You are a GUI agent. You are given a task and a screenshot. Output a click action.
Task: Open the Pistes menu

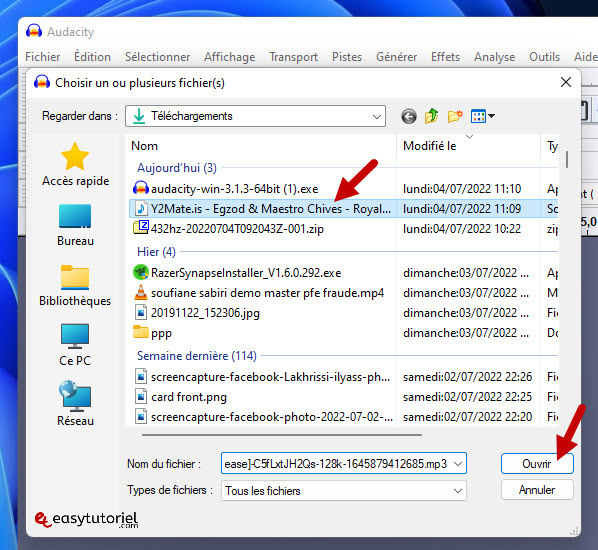click(x=347, y=57)
